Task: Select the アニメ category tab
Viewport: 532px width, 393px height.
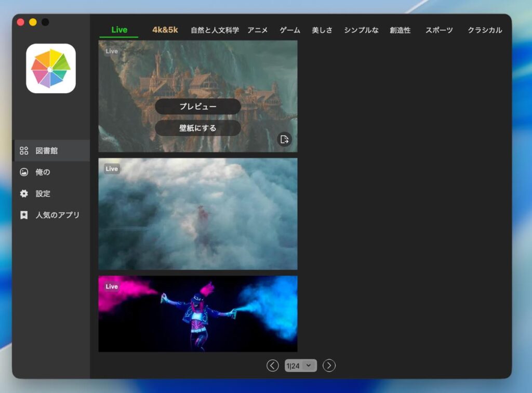Action: tap(258, 30)
